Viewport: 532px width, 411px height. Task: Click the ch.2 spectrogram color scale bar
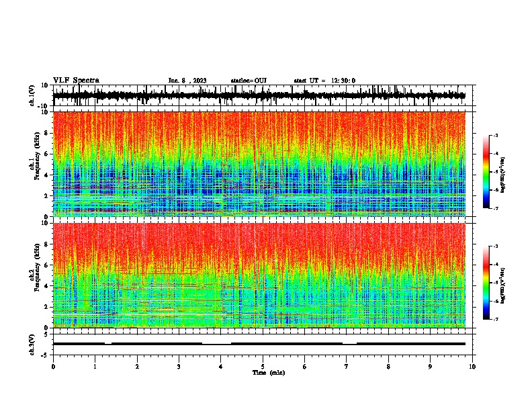[x=486, y=283]
